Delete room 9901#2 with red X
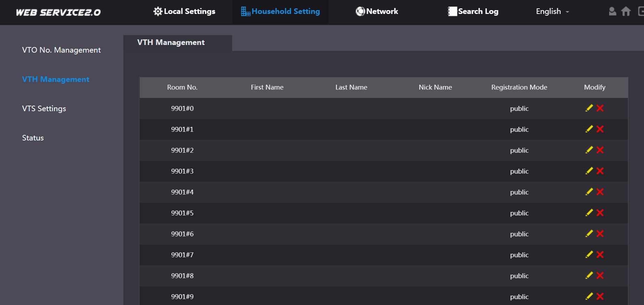The width and height of the screenshot is (644, 305). tap(600, 150)
